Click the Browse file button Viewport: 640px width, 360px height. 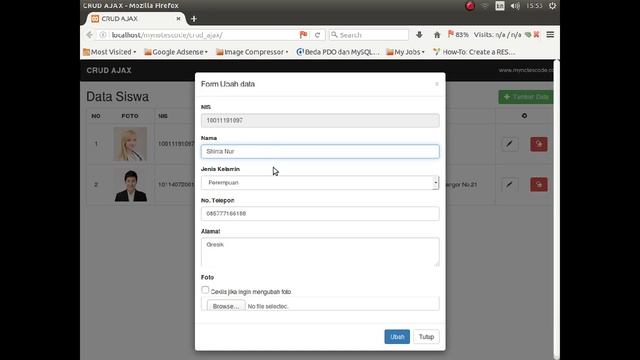coord(226,306)
